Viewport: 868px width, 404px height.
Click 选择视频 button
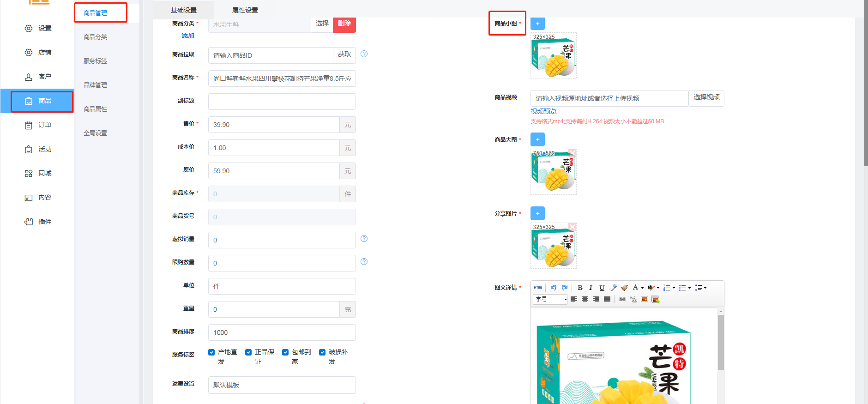pos(706,97)
